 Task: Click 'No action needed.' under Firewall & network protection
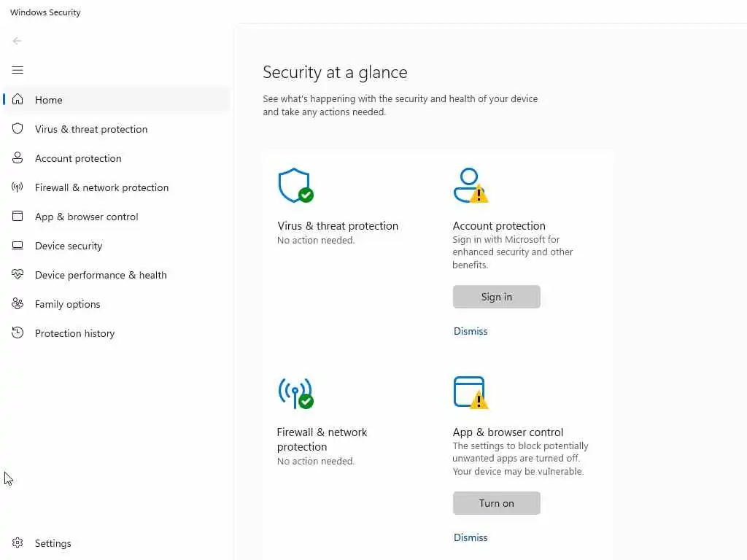point(316,462)
